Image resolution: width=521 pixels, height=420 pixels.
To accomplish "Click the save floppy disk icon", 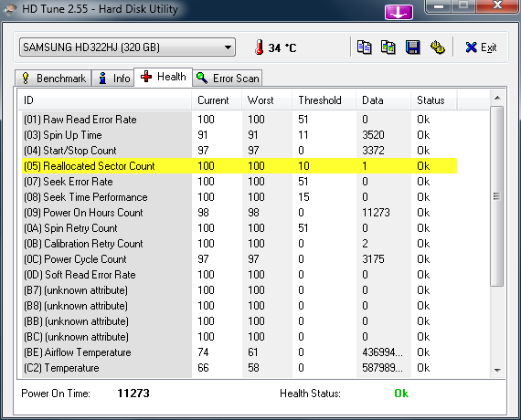I will point(412,47).
